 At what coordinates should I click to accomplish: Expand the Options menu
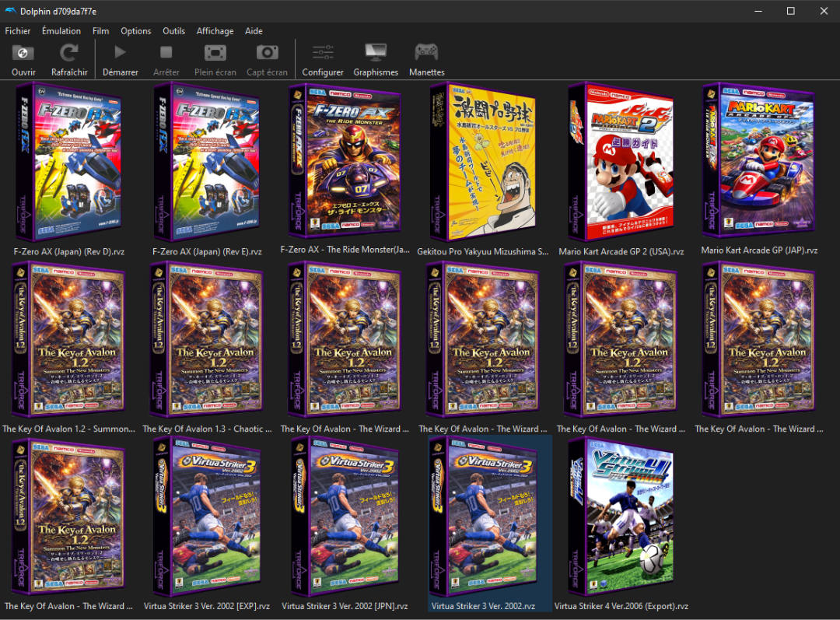[135, 31]
